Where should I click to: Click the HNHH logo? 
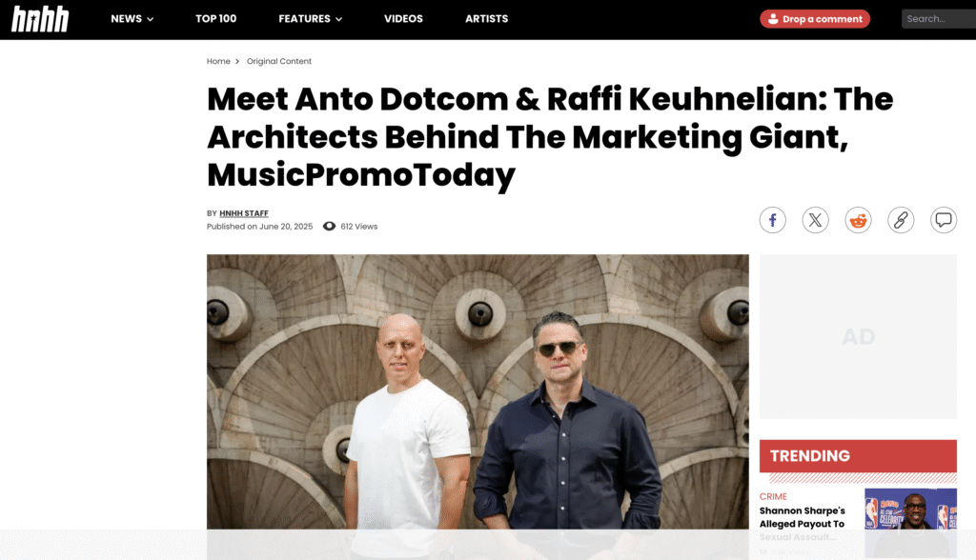(x=40, y=19)
